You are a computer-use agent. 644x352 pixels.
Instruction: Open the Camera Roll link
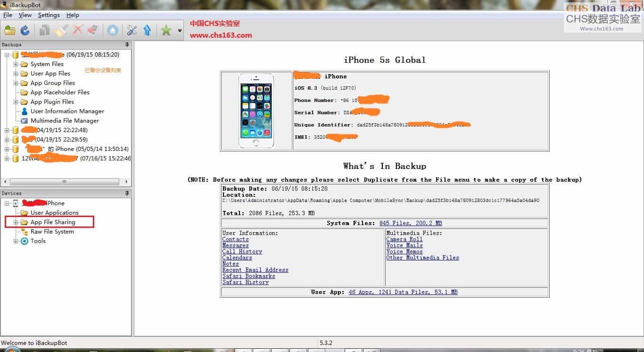tap(405, 239)
